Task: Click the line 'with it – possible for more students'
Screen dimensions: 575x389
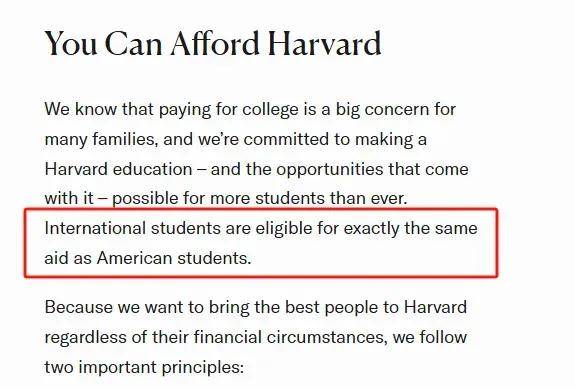Action: point(226,199)
